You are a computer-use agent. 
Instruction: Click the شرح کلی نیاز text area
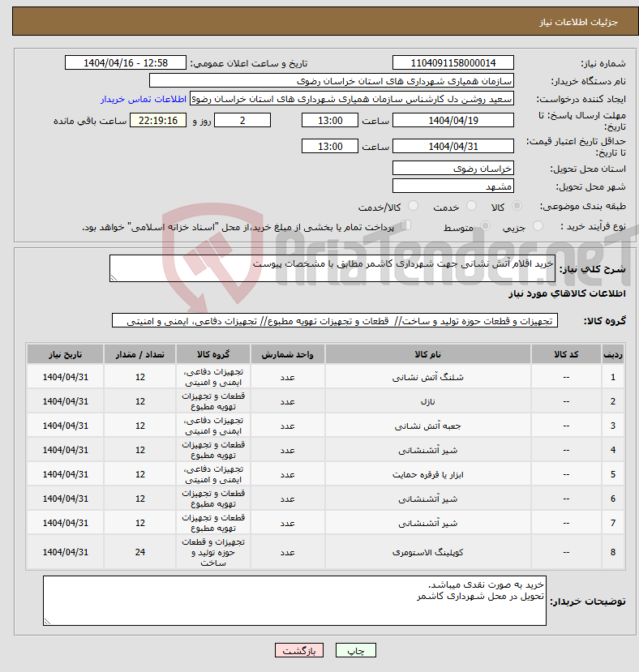click(332, 268)
